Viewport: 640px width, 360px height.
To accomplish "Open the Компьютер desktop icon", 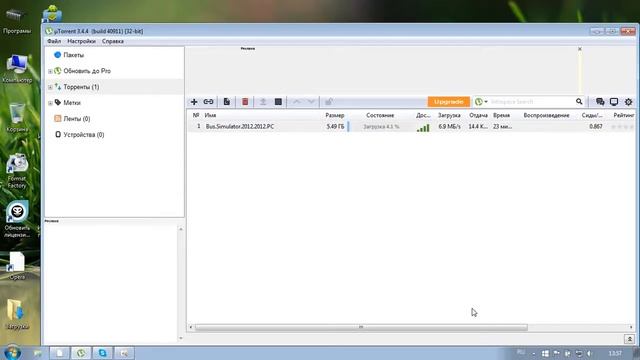I will (17, 69).
